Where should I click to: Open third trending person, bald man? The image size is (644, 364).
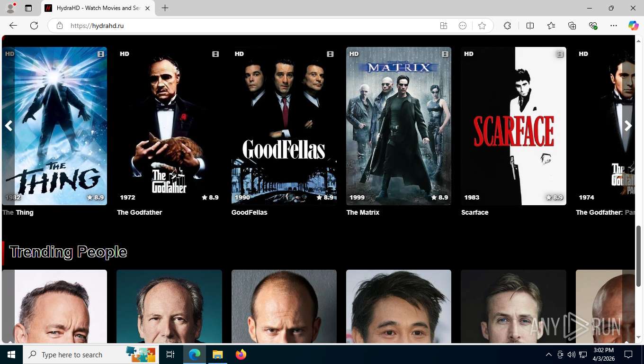(x=284, y=306)
